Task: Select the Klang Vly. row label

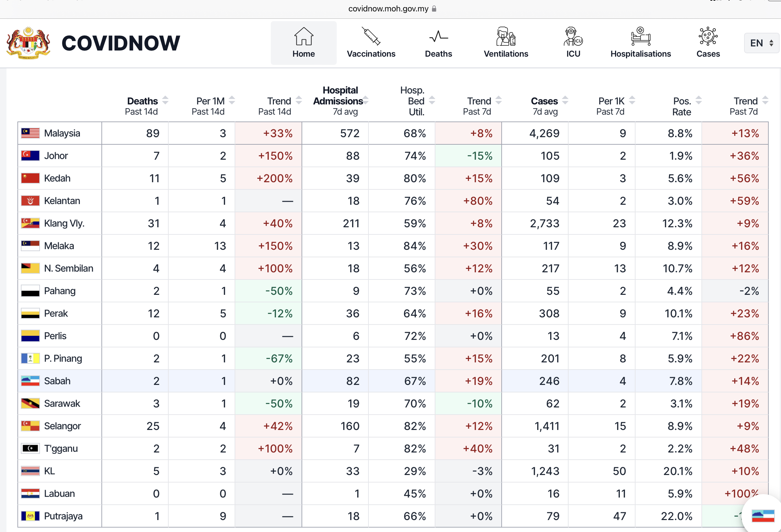Action: pyautogui.click(x=64, y=223)
